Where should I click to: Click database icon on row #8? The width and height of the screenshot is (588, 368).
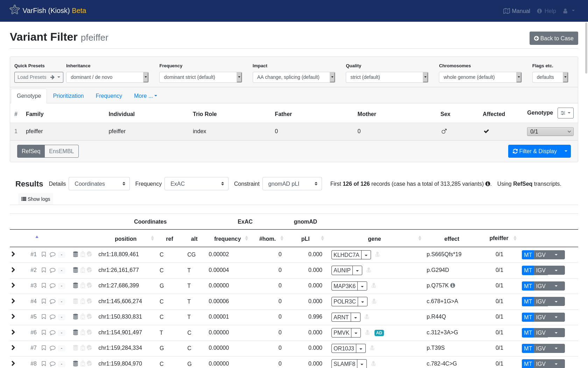(75, 364)
